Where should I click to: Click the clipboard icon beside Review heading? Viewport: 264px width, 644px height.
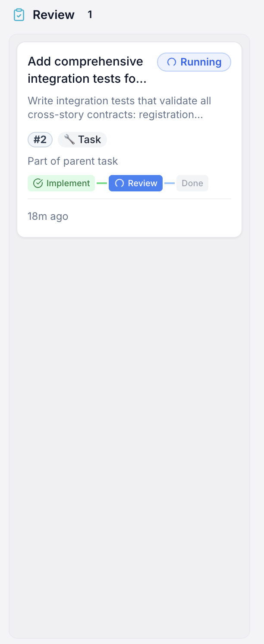pyautogui.click(x=19, y=15)
